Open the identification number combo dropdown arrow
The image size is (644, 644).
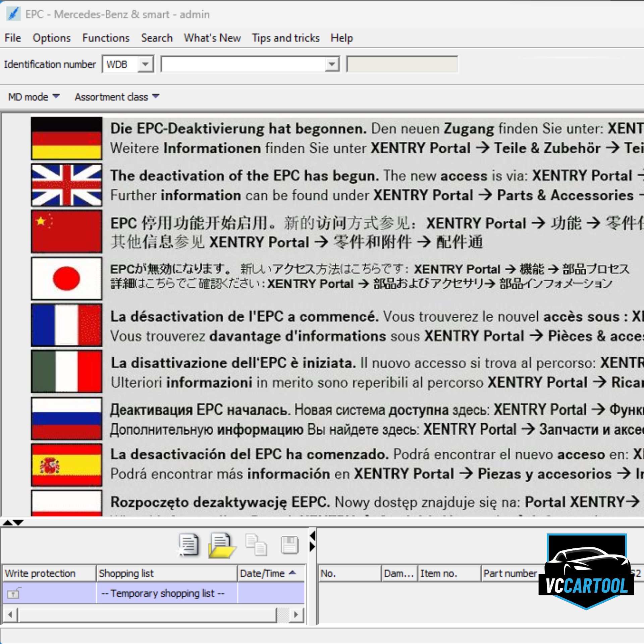click(332, 64)
